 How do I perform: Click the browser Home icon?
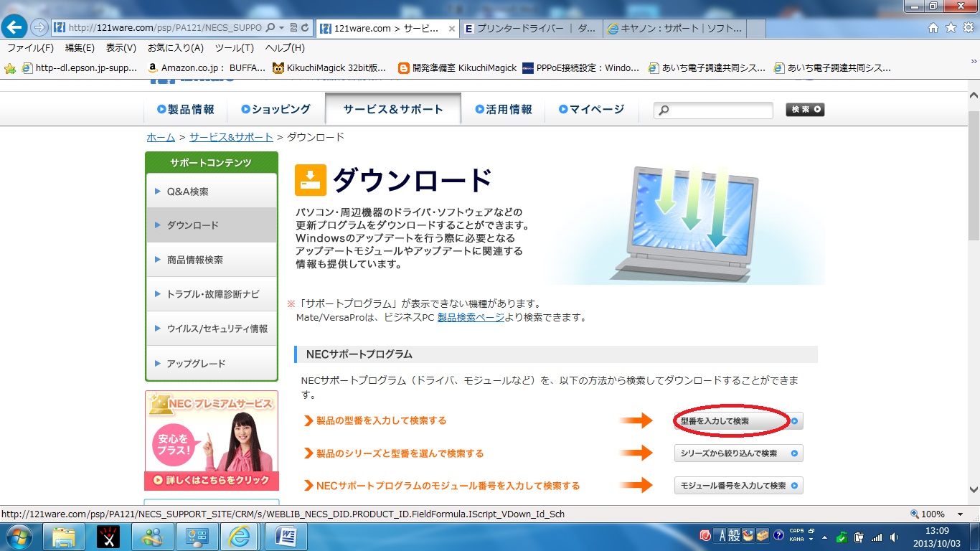tap(933, 28)
